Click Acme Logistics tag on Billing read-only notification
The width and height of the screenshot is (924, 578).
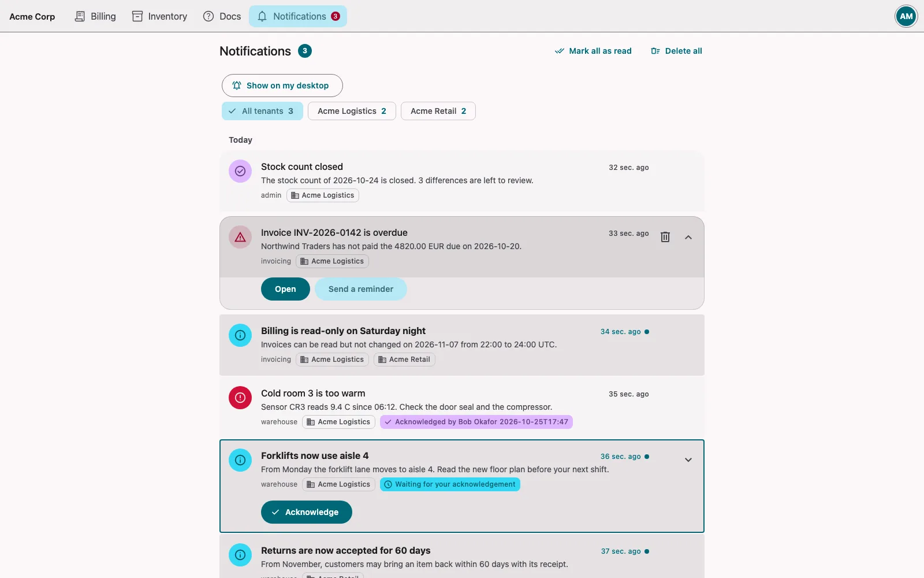333,360
